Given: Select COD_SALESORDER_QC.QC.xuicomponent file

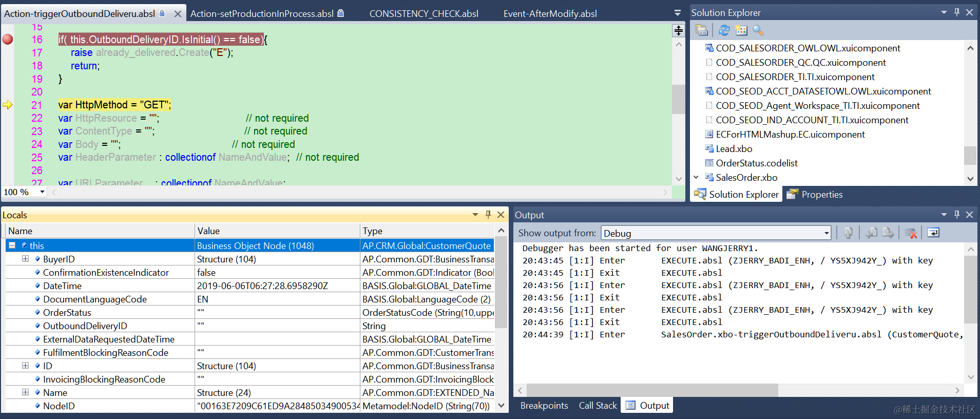Looking at the screenshot, I should click(800, 62).
